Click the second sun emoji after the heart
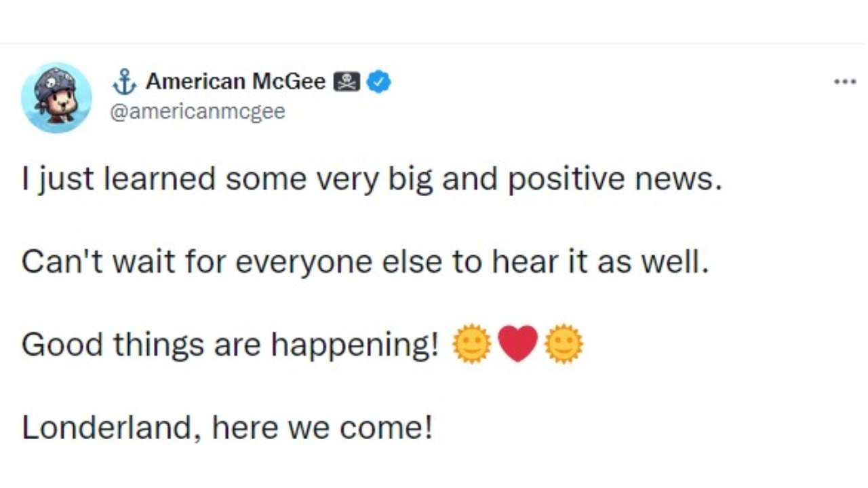868x488 pixels. (564, 344)
